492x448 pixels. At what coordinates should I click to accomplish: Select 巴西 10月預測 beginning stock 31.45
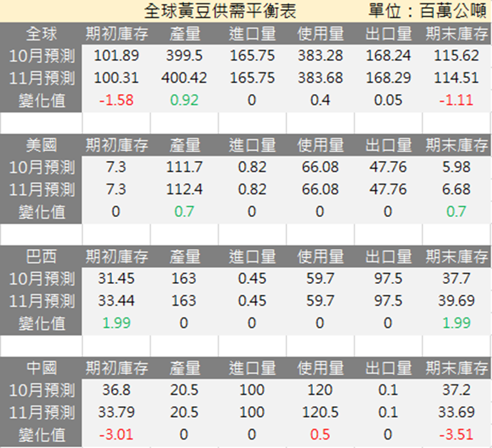116,279
